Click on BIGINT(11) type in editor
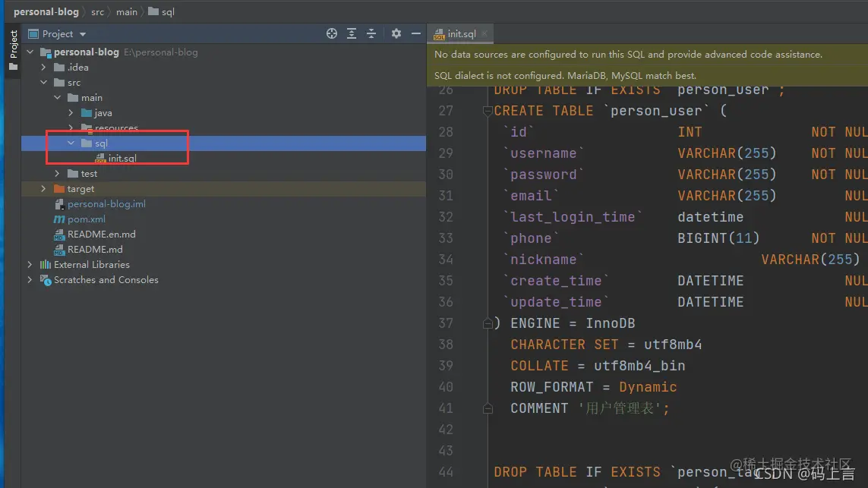Viewport: 868px width, 488px height. [718, 238]
